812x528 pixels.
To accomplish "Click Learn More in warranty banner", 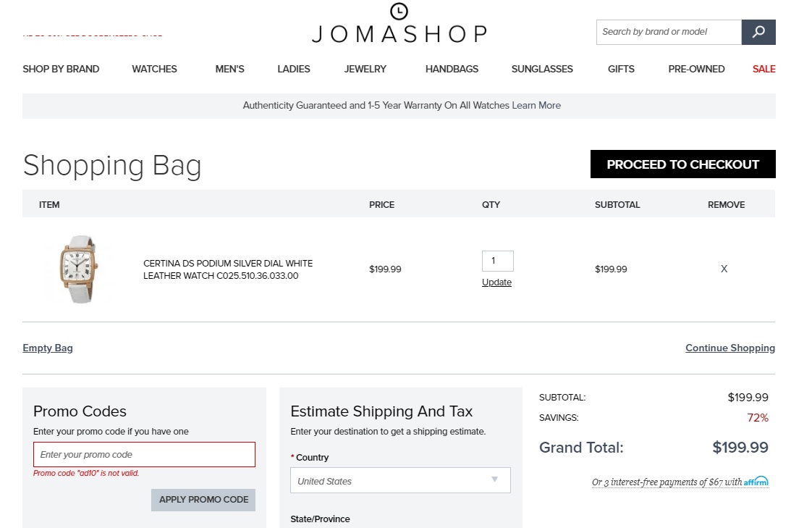I will pyautogui.click(x=536, y=106).
